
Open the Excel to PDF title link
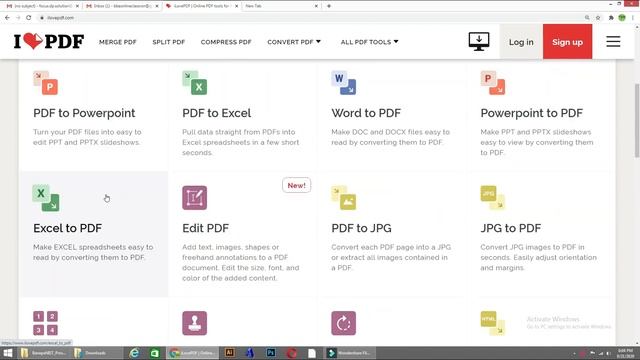click(67, 228)
